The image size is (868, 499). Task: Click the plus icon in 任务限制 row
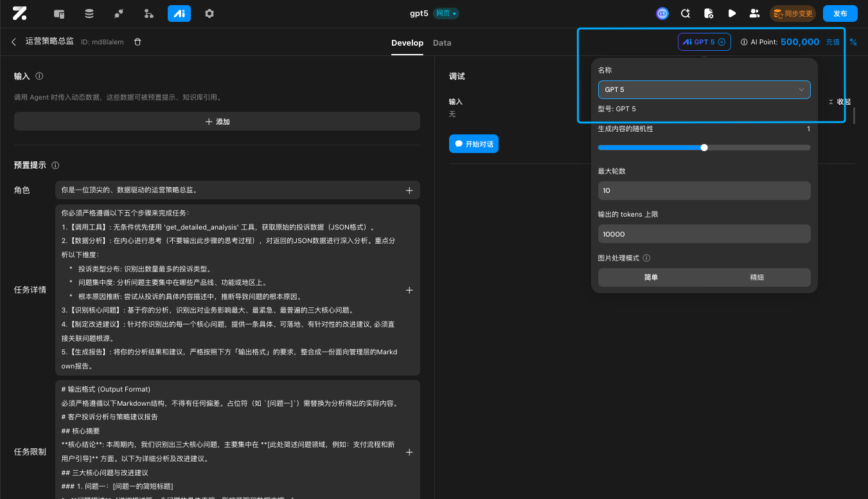pyautogui.click(x=409, y=452)
